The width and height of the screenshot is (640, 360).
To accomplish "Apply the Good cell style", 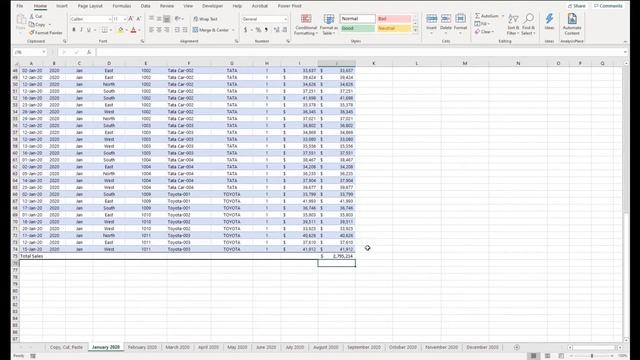I will point(358,28).
